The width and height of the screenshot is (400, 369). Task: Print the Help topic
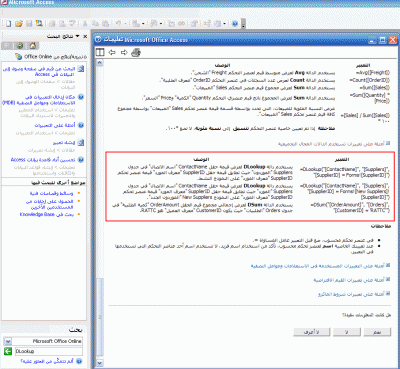coord(136,52)
